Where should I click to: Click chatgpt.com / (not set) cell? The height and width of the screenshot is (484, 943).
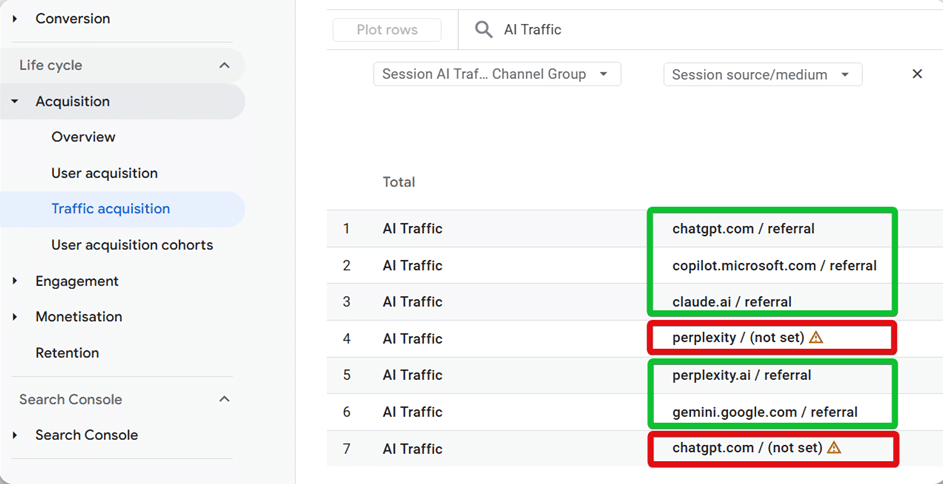[747, 448]
